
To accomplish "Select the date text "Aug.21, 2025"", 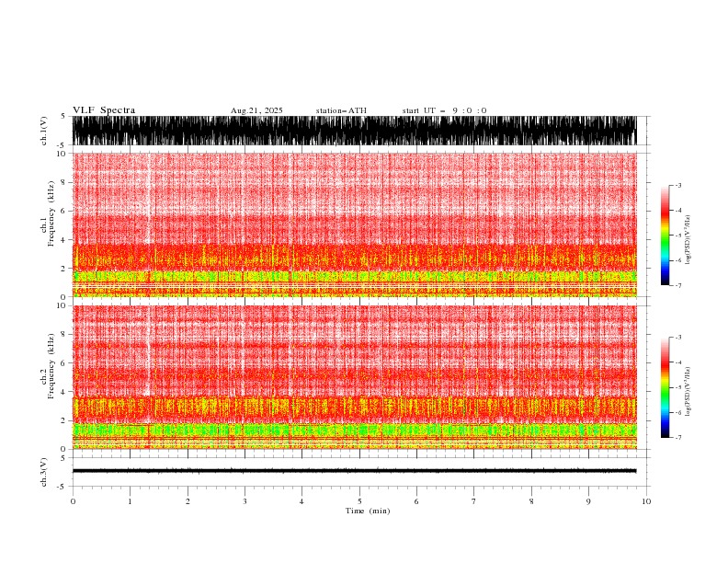I will [256, 110].
